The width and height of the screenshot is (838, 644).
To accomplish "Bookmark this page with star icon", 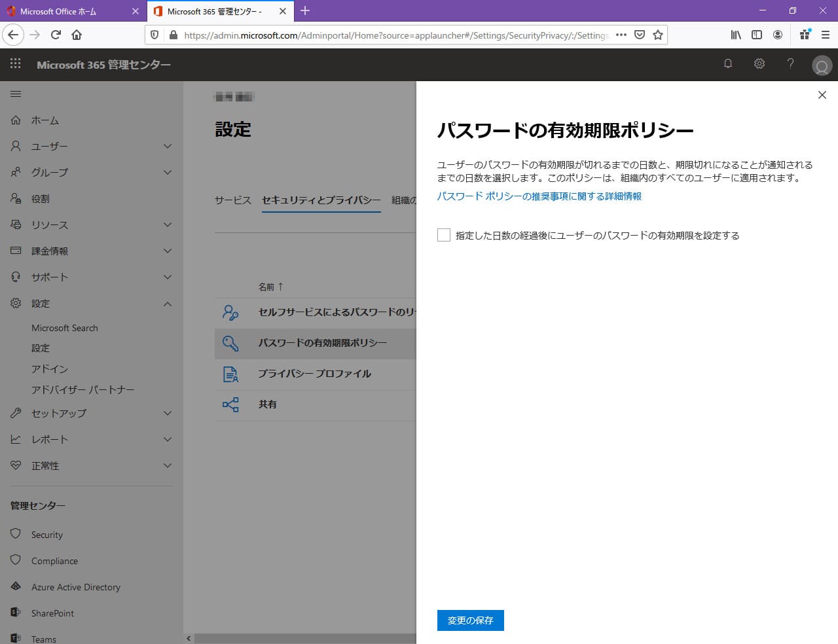I will coord(658,35).
